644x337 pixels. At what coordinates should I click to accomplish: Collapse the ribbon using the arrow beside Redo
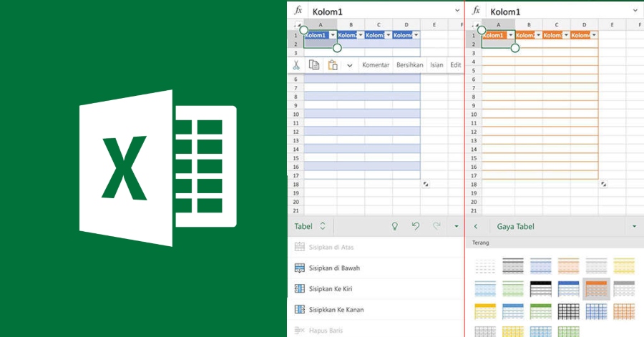pyautogui.click(x=457, y=226)
